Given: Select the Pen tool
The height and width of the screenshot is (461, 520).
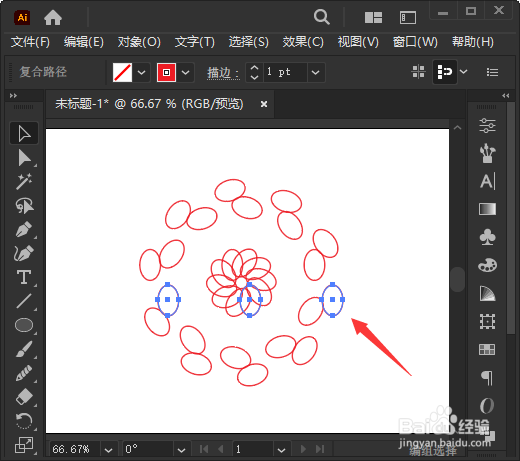Looking at the screenshot, I should click(24, 230).
